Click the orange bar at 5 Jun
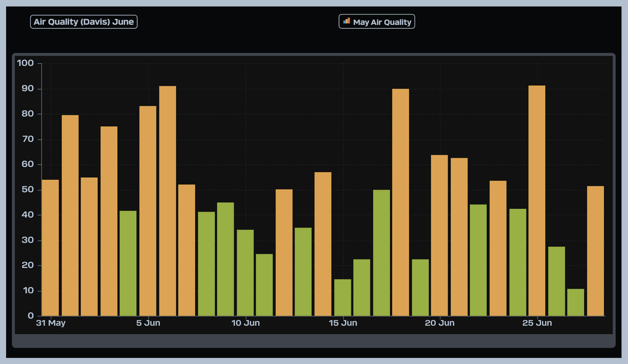Viewport: 628px width, 364px height. 148,211
